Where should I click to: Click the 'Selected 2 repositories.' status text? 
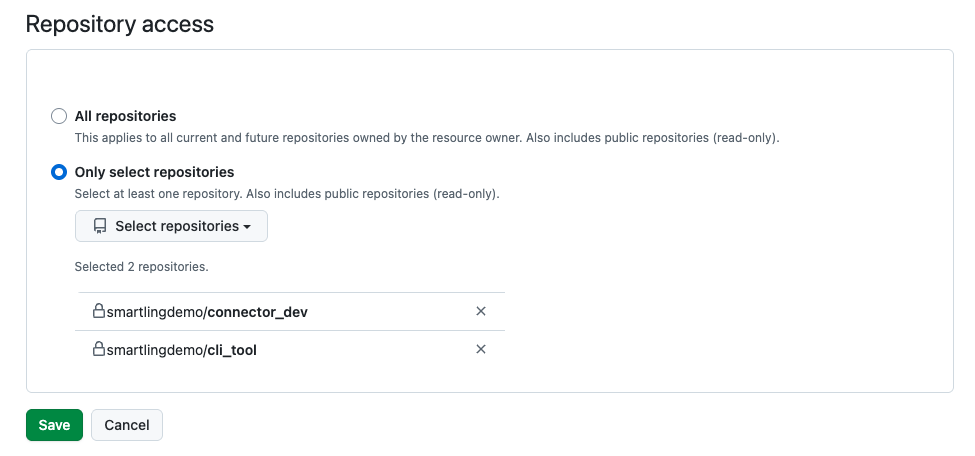[141, 267]
